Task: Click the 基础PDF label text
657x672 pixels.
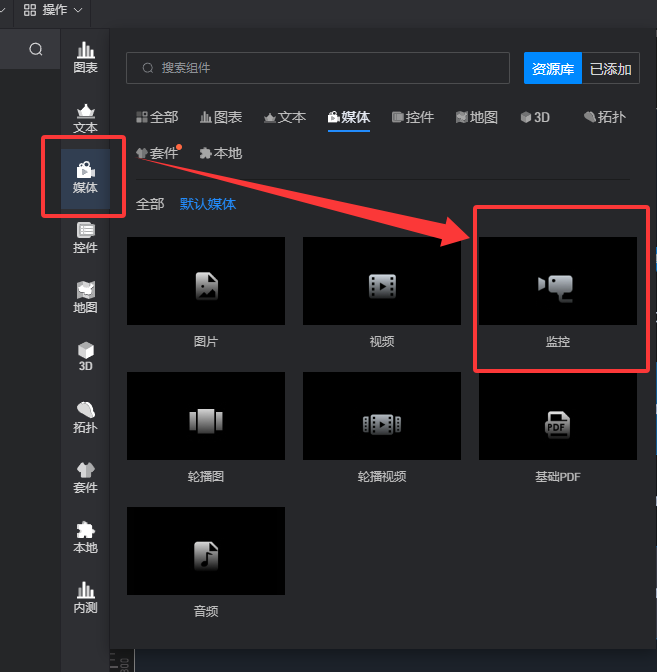Action: point(558,477)
